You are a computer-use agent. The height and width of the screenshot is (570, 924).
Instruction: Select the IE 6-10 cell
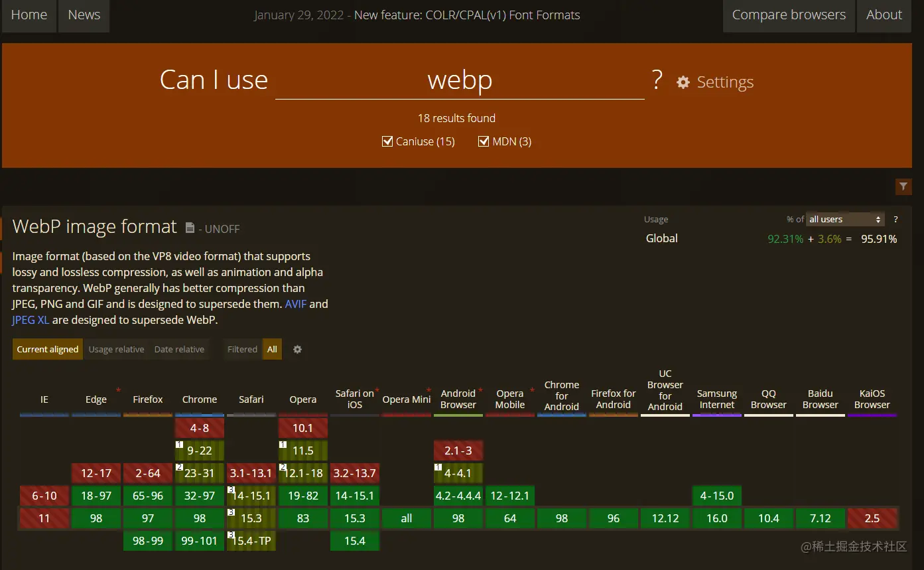click(x=44, y=496)
